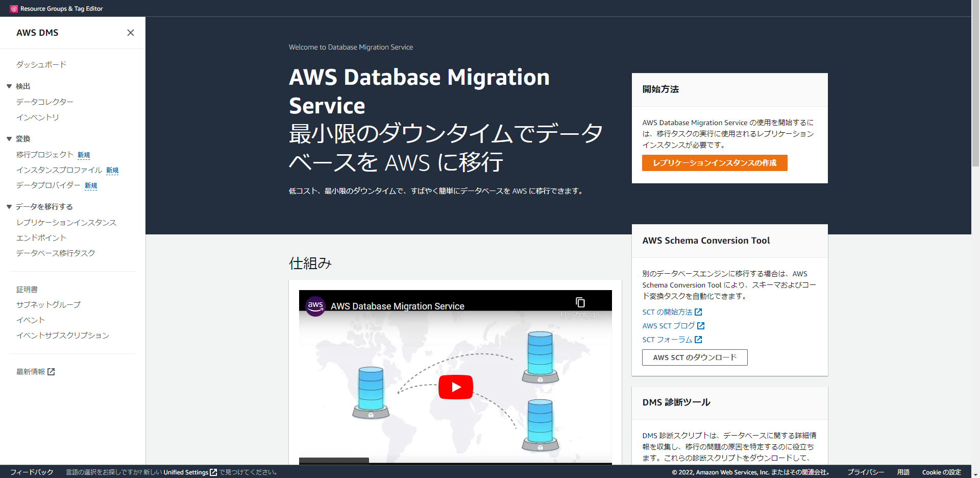Screen dimensions: 980x478
Task: Click Unified Settings external link icon
Action: coord(213,472)
